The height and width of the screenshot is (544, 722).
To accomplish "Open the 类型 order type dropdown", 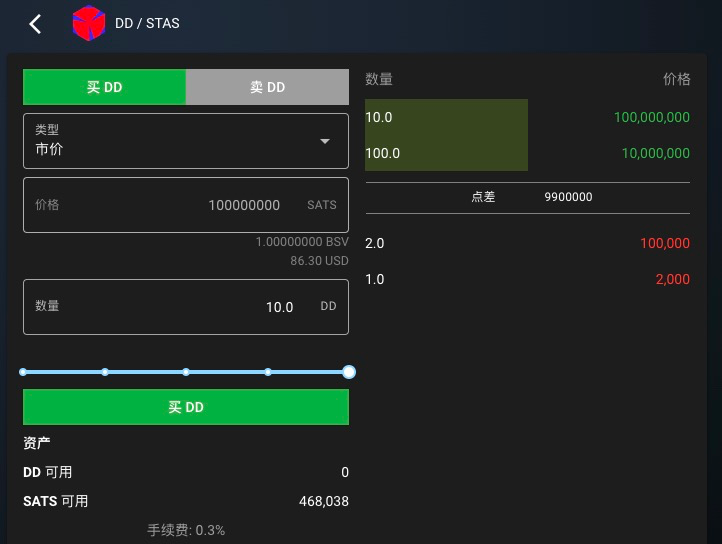I will coord(185,140).
